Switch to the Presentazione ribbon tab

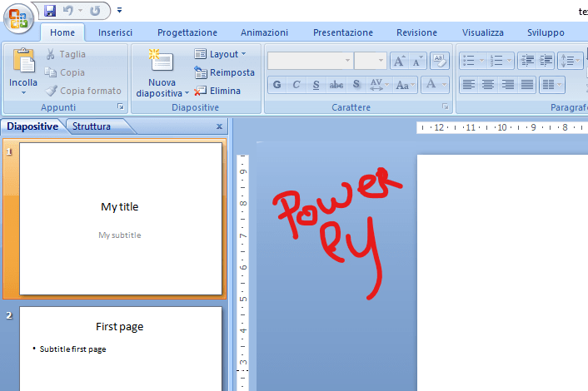(x=343, y=32)
